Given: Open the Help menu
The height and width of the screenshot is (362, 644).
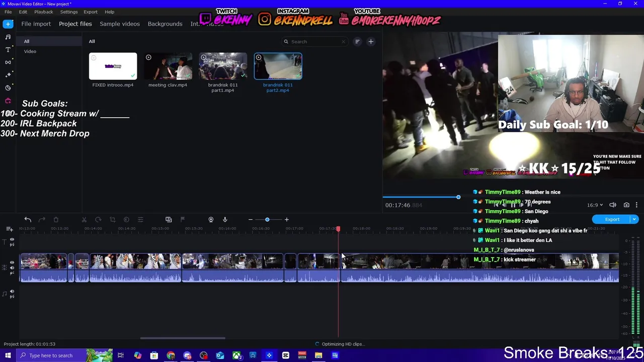Looking at the screenshot, I should coord(110,12).
